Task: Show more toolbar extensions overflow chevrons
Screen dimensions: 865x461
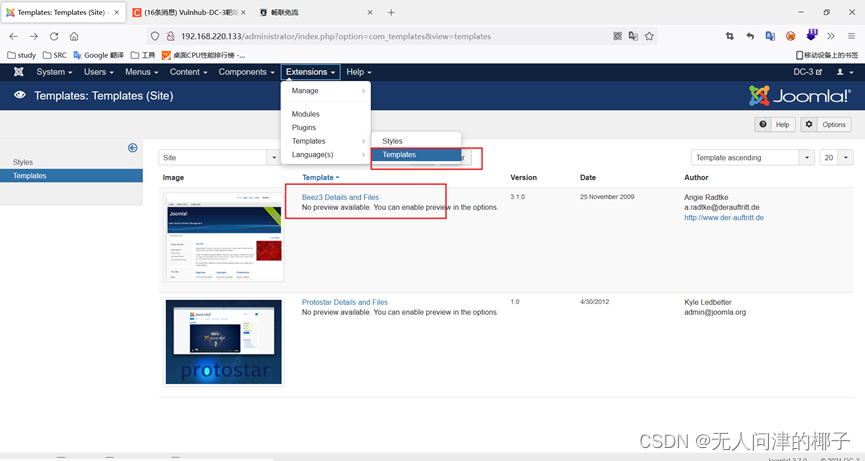Action: click(x=831, y=36)
